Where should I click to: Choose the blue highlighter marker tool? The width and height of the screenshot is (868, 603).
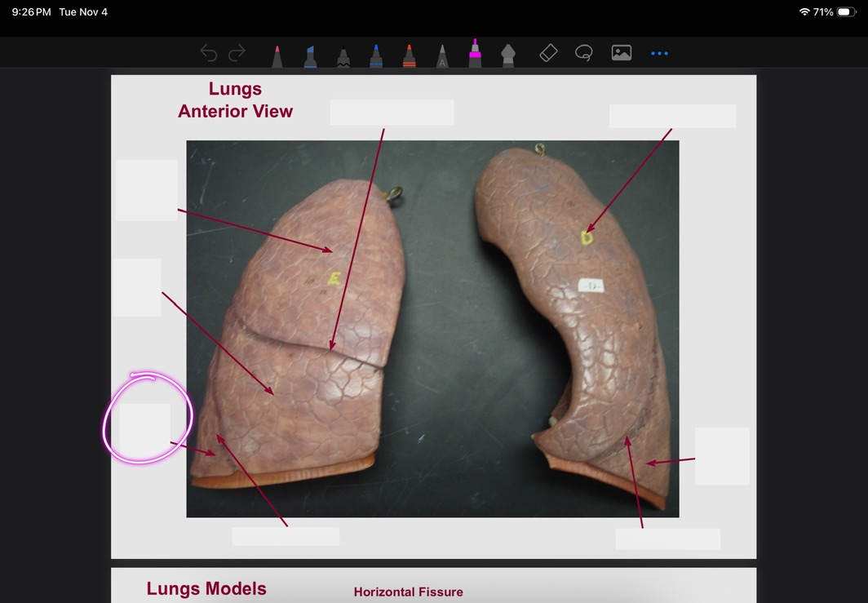310,55
